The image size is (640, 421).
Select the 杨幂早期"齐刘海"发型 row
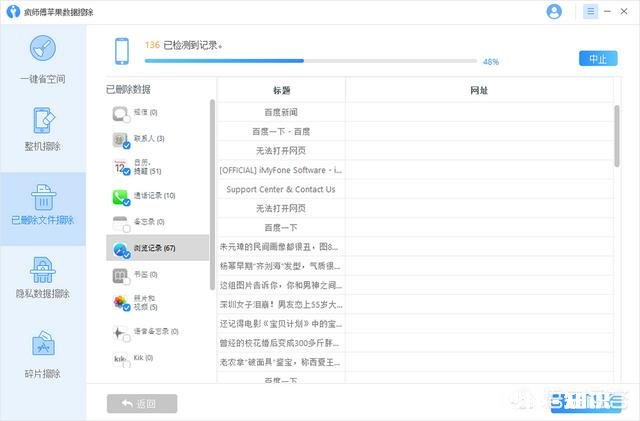415,266
